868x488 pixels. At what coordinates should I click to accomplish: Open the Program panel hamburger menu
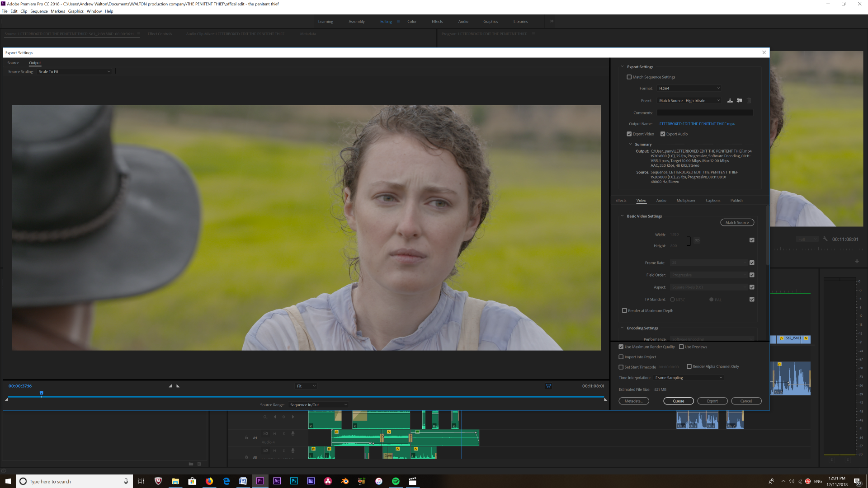(533, 34)
